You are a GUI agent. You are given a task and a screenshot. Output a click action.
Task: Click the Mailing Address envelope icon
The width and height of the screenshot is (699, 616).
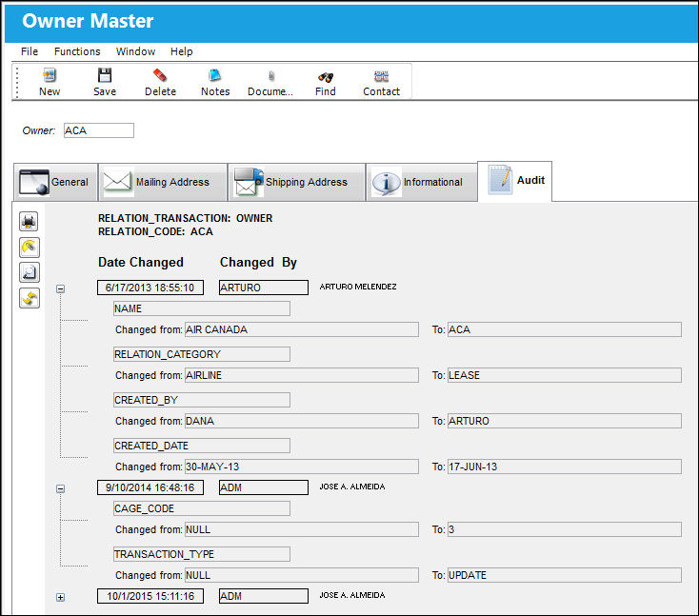coord(117,182)
